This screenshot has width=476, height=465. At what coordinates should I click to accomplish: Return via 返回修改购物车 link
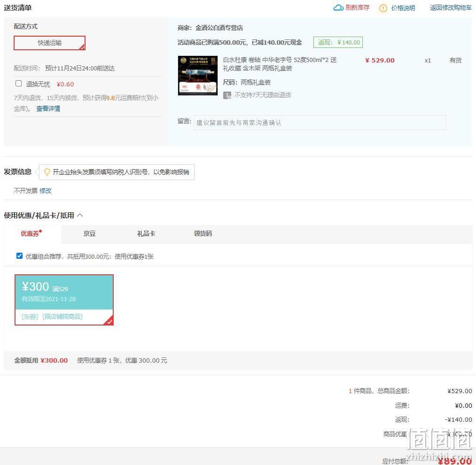click(451, 8)
